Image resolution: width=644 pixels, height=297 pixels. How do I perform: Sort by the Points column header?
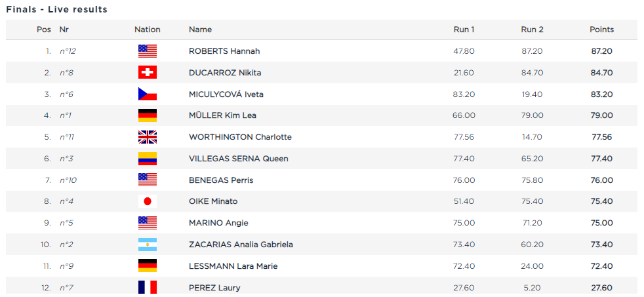[x=601, y=30]
